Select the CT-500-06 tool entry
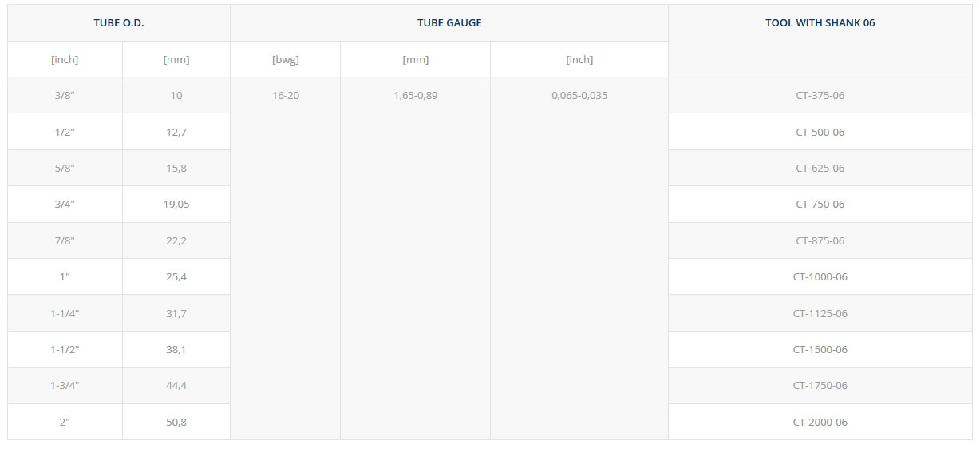The height and width of the screenshot is (449, 980). (820, 132)
